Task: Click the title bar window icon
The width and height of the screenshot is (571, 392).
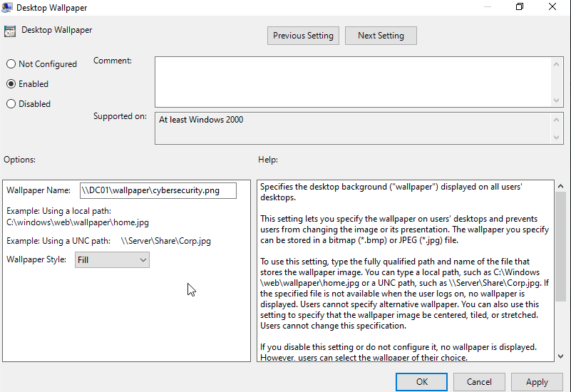Action: [6, 7]
